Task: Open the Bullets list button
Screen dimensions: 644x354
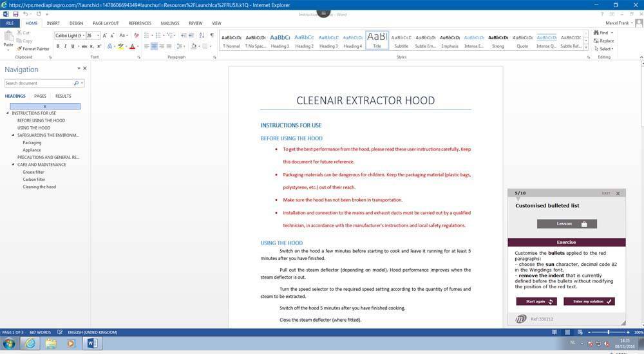Action: [x=147, y=35]
